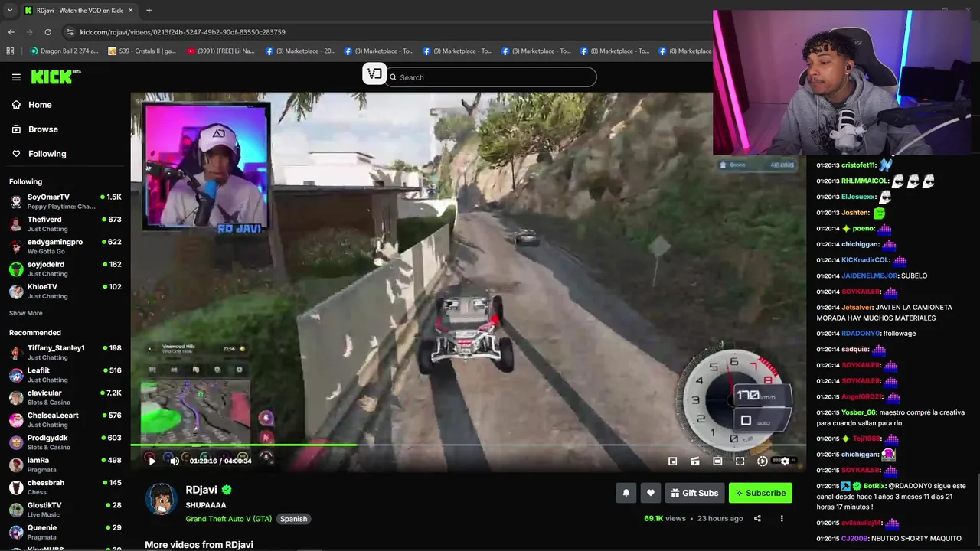Screen dimensions: 980x551
Task: Open the Chrome apps grid in bookmarks bar
Action: click(10, 51)
